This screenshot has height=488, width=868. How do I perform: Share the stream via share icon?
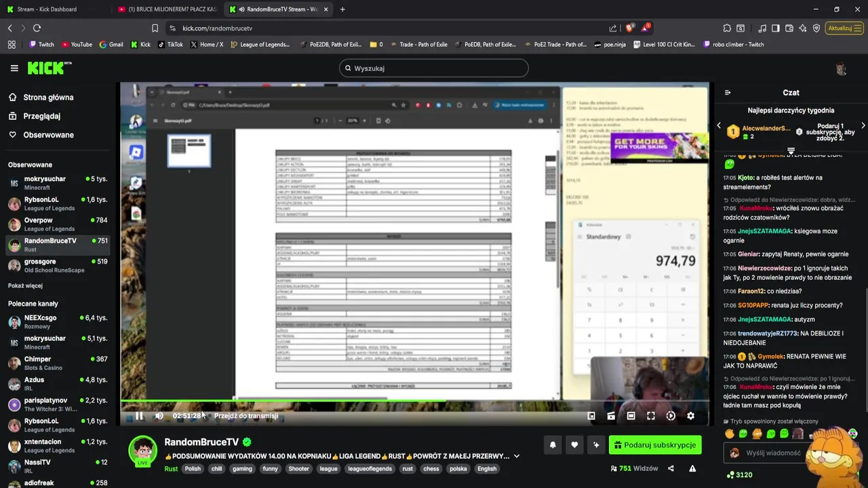(671, 468)
